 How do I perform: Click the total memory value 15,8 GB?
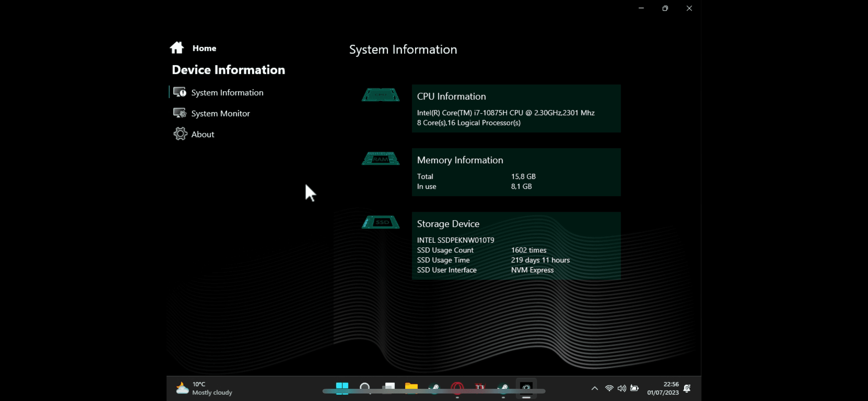point(523,176)
